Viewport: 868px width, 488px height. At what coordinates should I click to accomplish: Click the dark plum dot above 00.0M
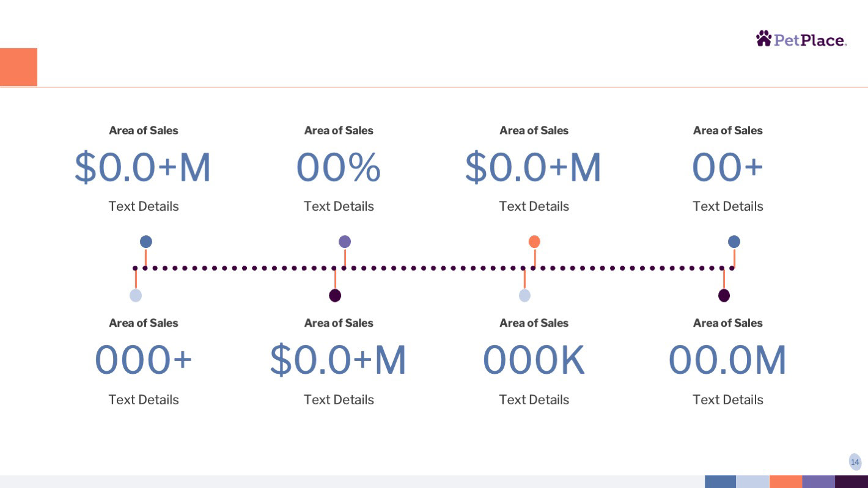pyautogui.click(x=724, y=296)
